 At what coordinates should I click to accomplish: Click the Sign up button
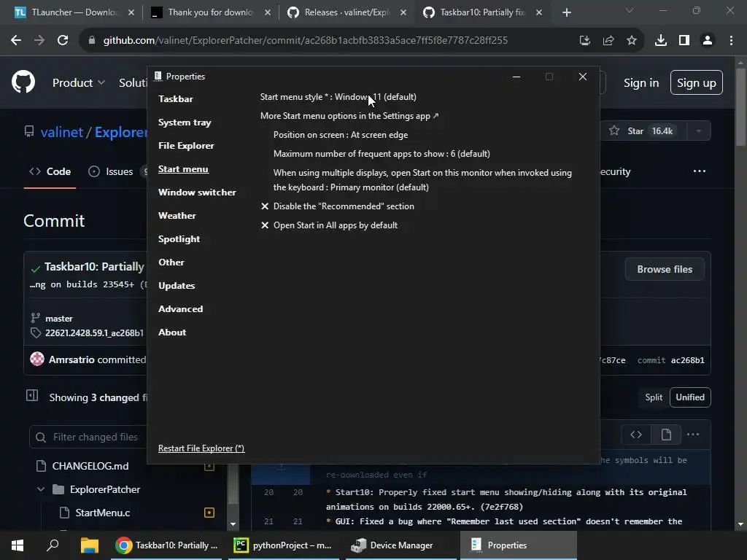(697, 83)
